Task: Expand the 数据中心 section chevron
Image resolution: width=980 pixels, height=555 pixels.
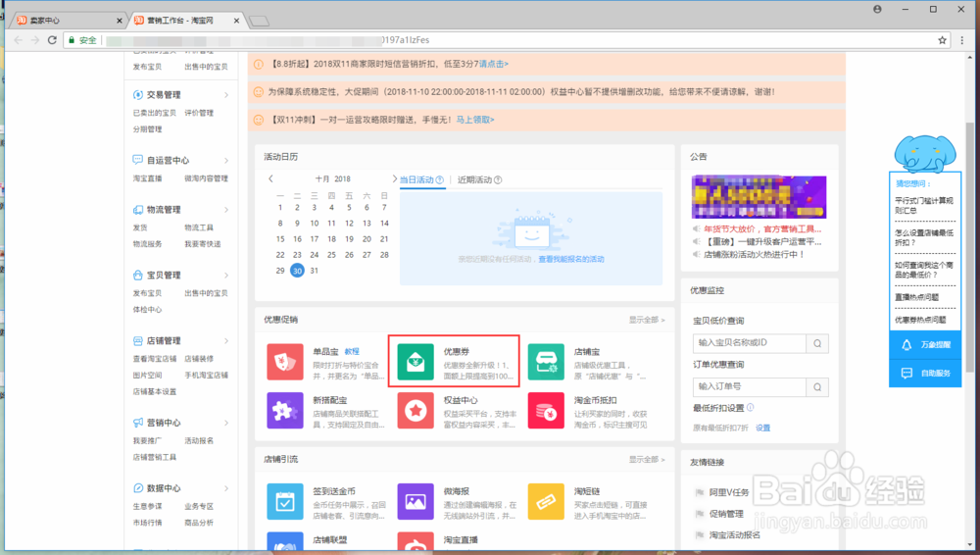Action: [226, 488]
